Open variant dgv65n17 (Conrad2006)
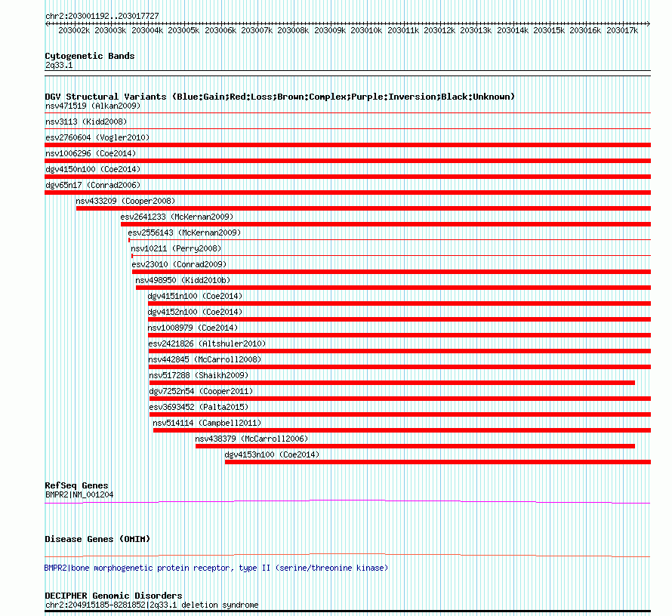 click(93, 185)
